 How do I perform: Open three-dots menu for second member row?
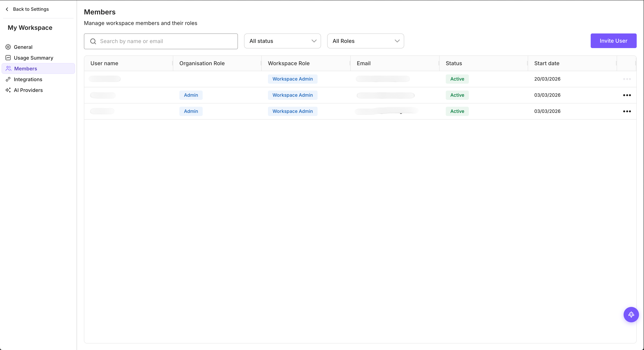(627, 95)
